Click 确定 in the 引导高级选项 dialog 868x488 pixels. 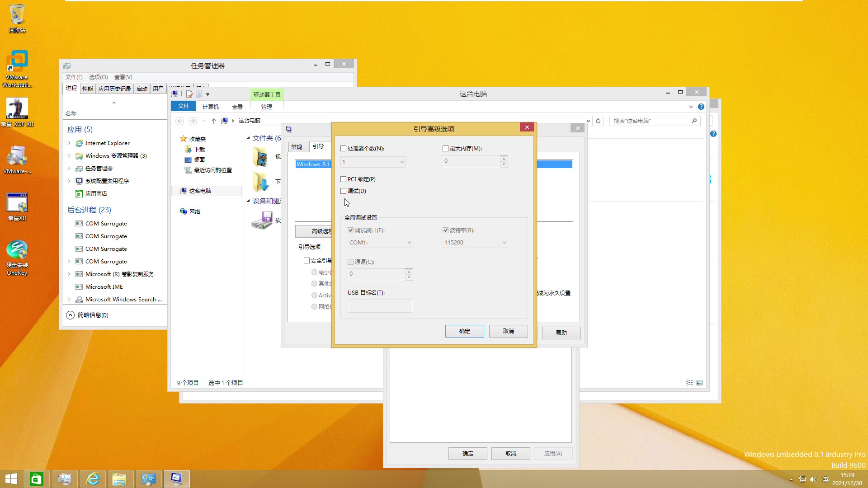[464, 331]
